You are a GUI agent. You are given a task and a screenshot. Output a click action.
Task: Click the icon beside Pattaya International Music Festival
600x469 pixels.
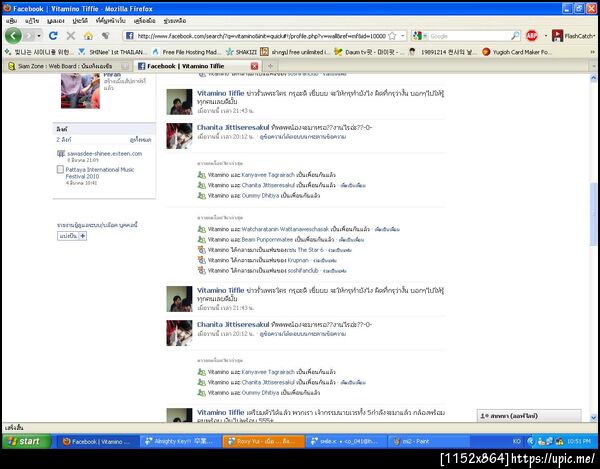click(x=60, y=169)
